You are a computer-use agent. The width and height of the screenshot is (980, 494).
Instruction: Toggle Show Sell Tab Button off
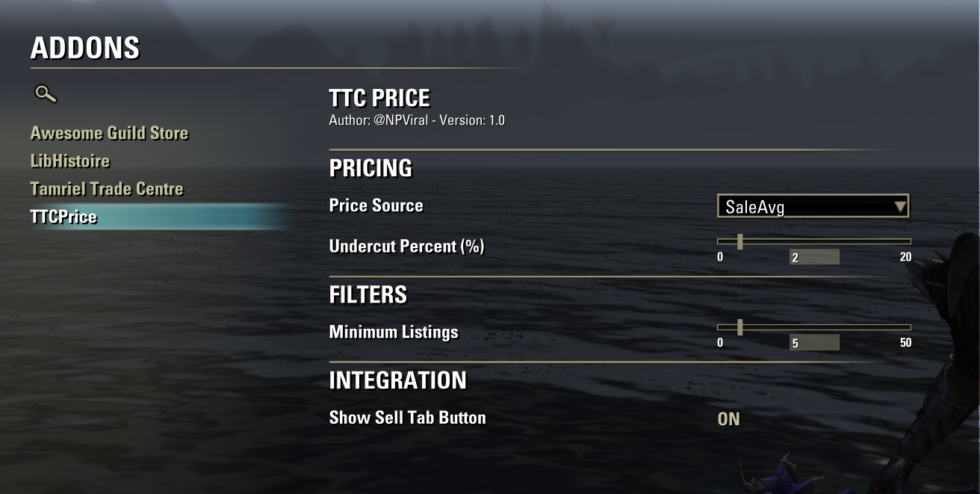[x=728, y=419]
